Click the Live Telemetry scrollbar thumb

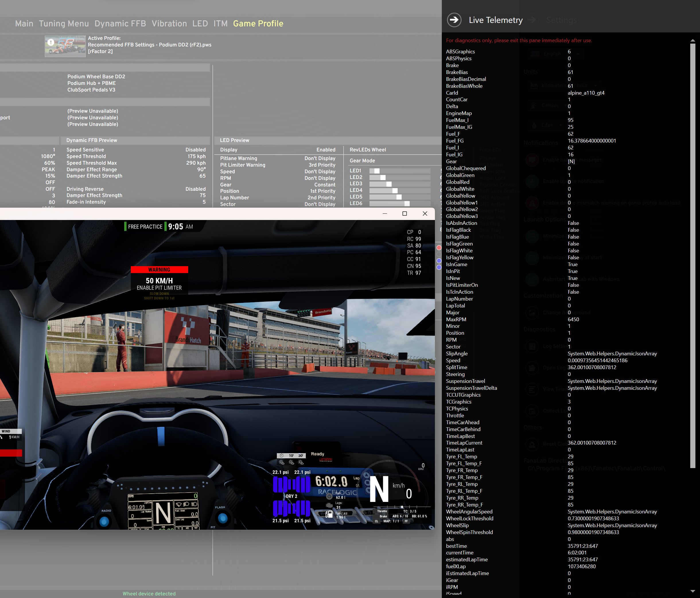coord(693,256)
